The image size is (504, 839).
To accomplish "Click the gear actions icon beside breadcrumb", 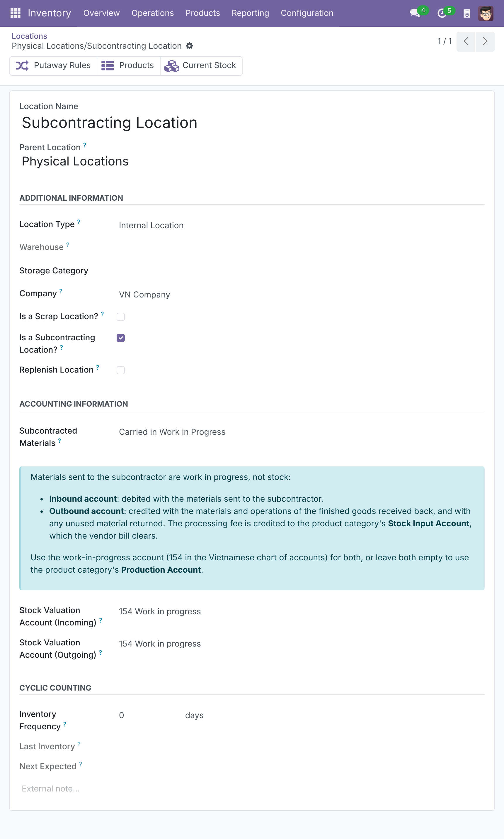I will pos(190,46).
